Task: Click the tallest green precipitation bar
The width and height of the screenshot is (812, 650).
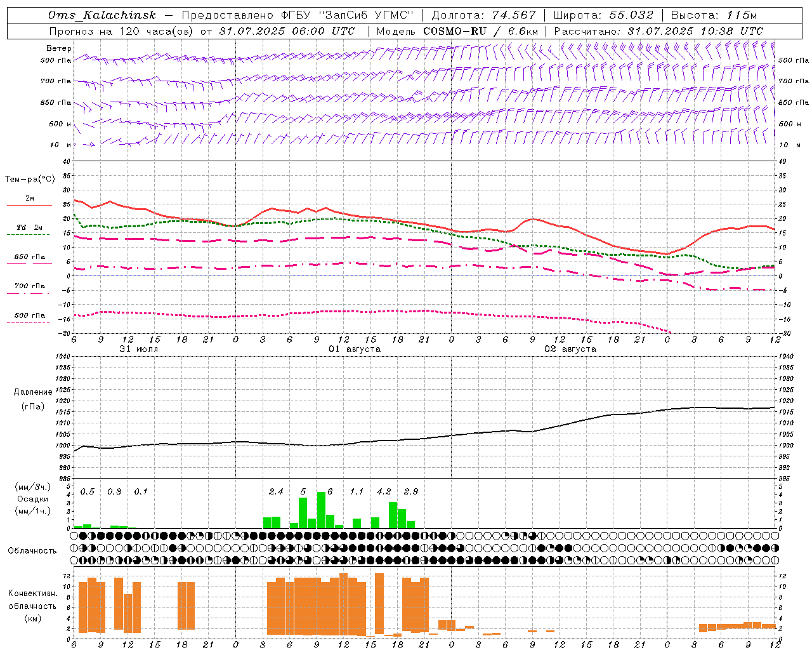Action: (x=321, y=510)
